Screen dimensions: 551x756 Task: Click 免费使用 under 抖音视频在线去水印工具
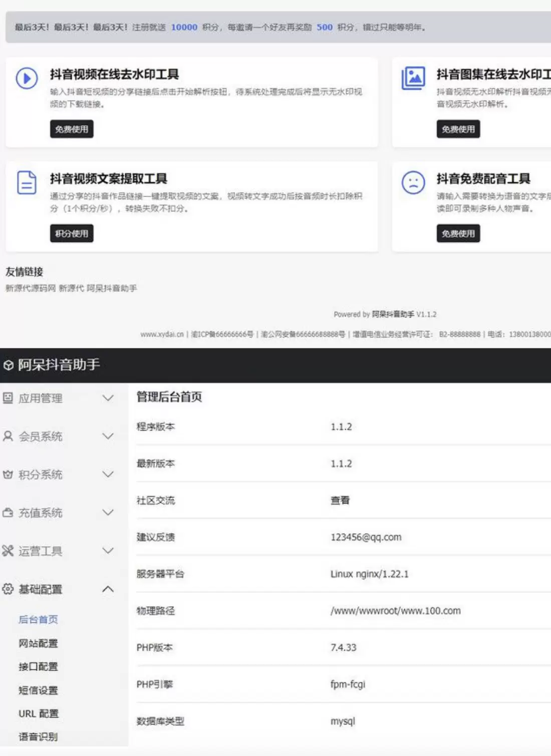(x=72, y=129)
